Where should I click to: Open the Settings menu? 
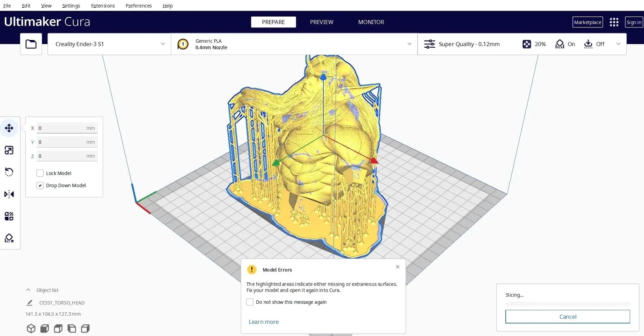click(x=71, y=6)
